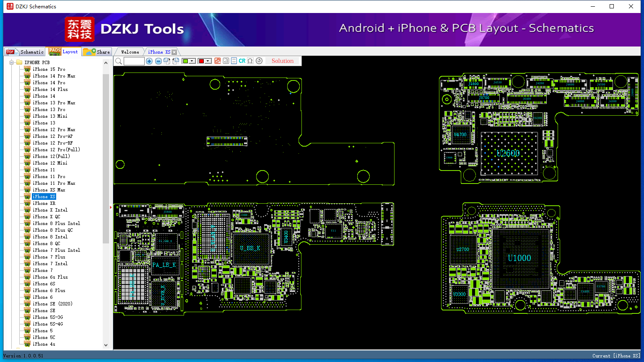
Task: Select the iPhone XS document tab
Action: pos(159,52)
